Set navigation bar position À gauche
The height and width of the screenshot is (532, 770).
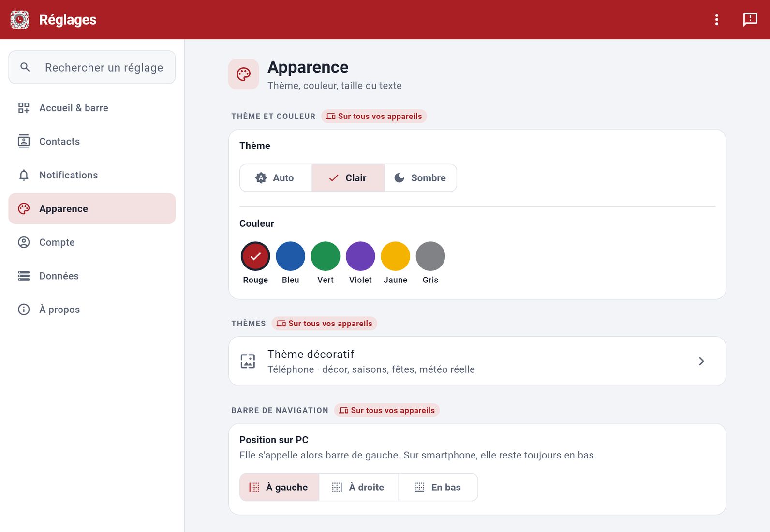[279, 487]
